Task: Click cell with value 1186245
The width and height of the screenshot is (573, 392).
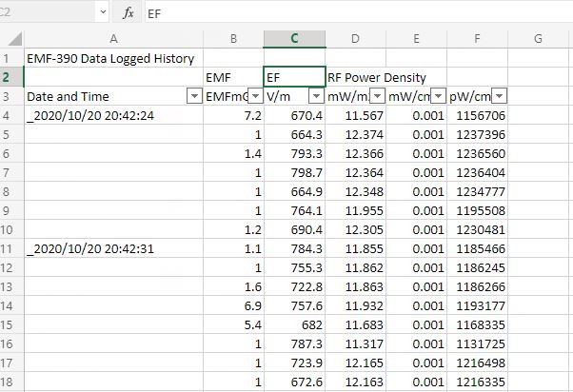Action: coord(477,267)
